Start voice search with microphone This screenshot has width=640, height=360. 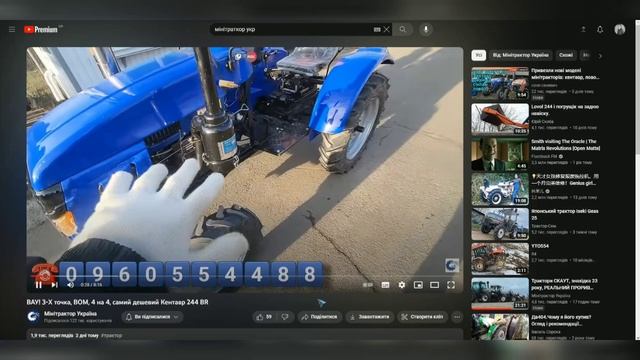click(426, 29)
